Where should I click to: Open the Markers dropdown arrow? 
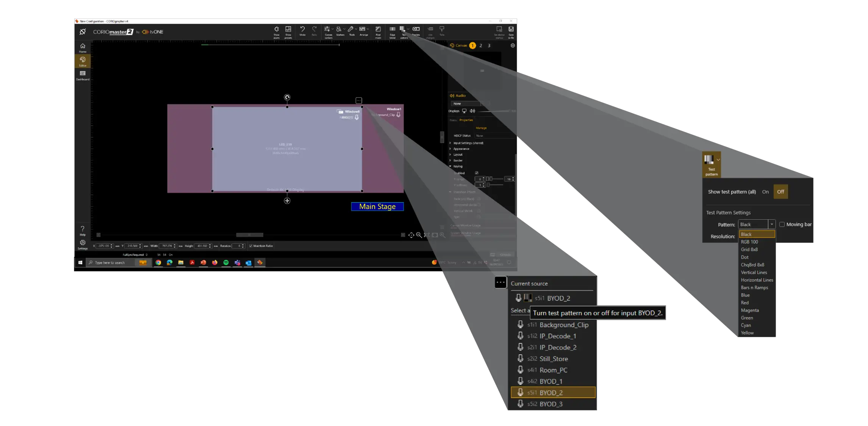[344, 29]
